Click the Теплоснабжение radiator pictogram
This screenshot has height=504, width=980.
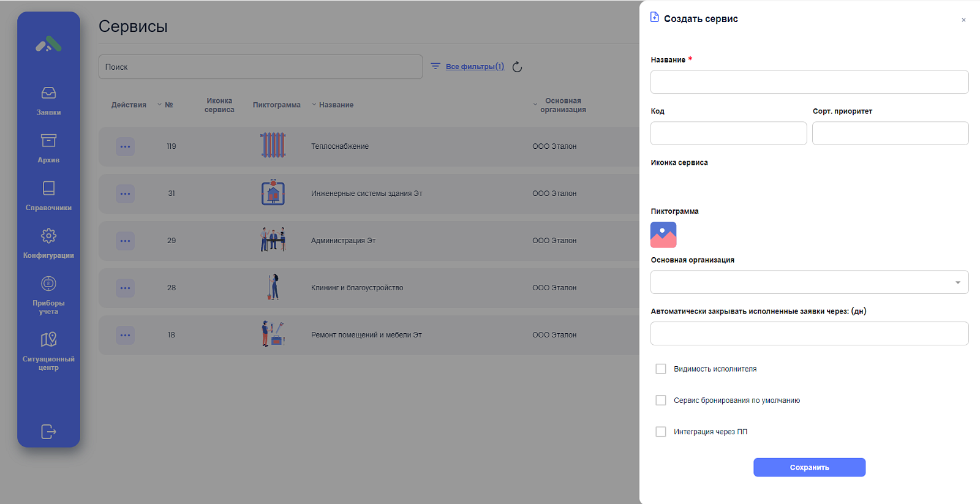pyautogui.click(x=273, y=146)
